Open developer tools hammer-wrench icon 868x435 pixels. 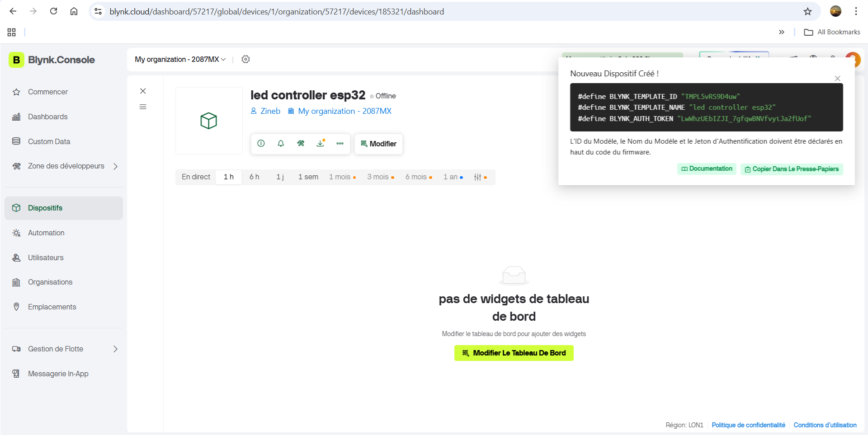coord(301,144)
